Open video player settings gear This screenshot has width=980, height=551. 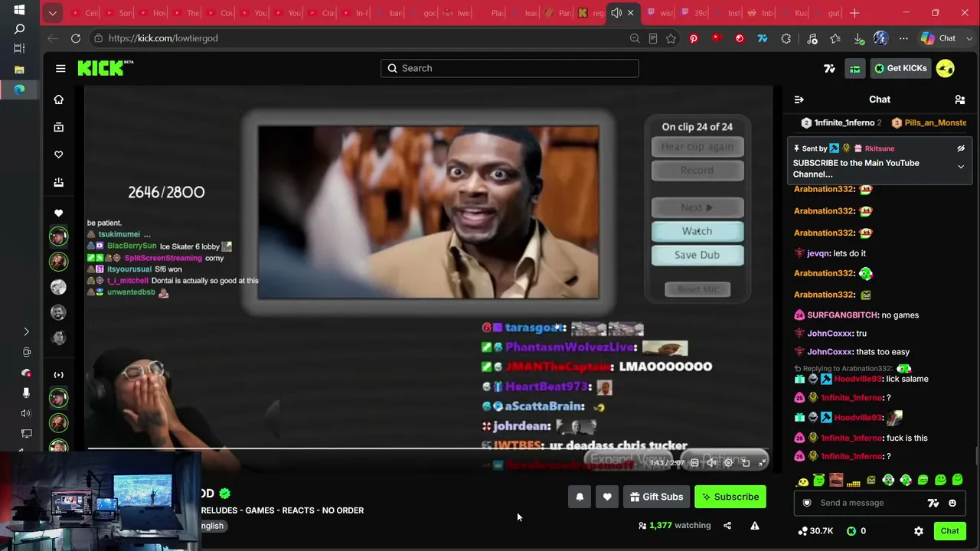pos(728,462)
